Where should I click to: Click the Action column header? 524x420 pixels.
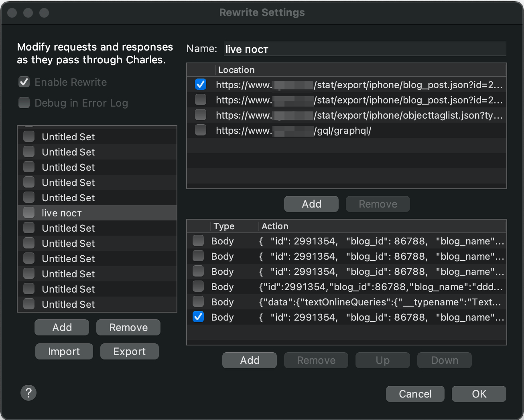tap(383, 226)
